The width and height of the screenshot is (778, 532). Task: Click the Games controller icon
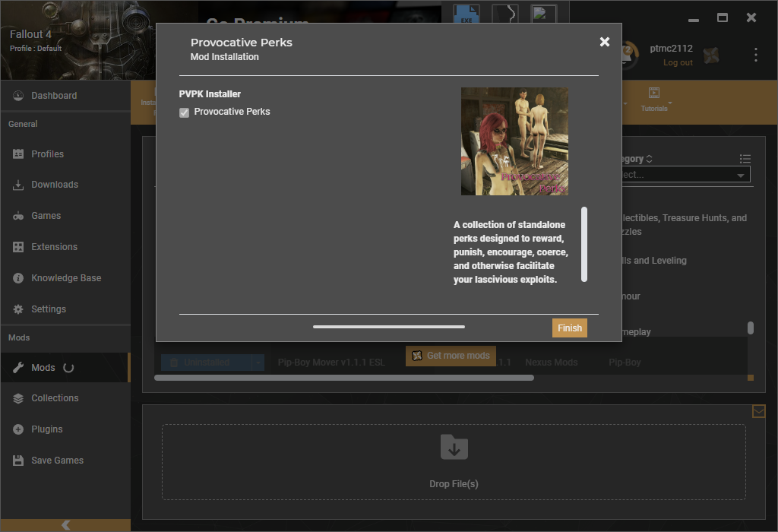click(x=18, y=216)
